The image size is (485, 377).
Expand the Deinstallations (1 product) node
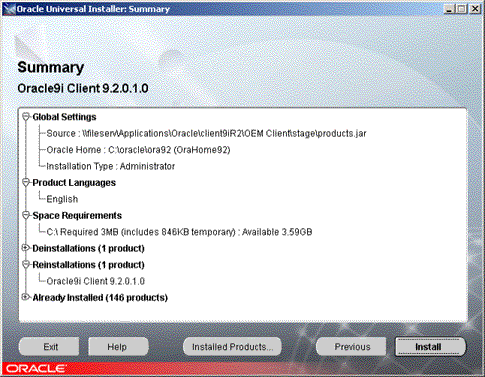click(25, 248)
